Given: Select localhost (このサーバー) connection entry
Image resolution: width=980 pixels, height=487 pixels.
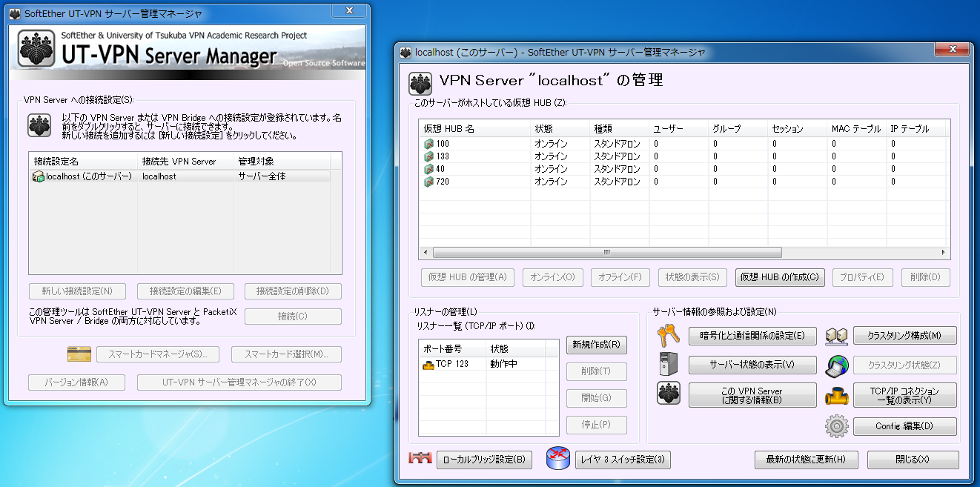Looking at the screenshot, I should [180, 176].
